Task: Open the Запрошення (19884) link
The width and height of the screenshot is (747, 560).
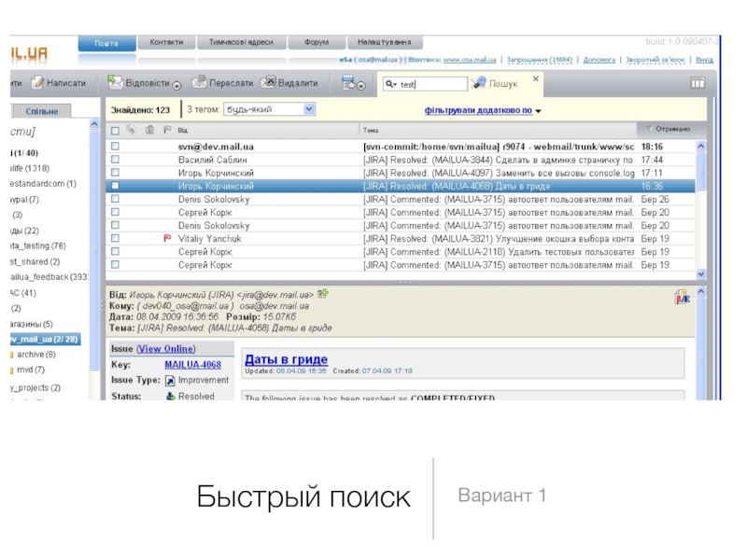Action: (540, 60)
